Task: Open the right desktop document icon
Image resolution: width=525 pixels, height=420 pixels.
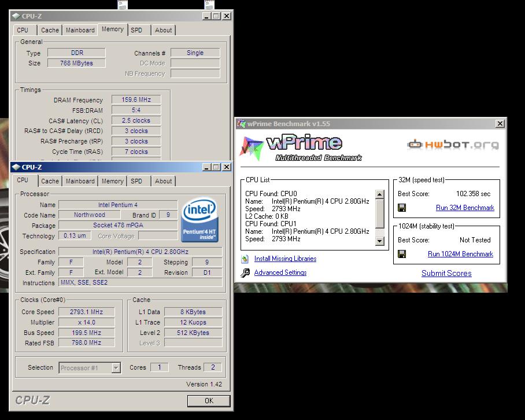Action: point(209,5)
